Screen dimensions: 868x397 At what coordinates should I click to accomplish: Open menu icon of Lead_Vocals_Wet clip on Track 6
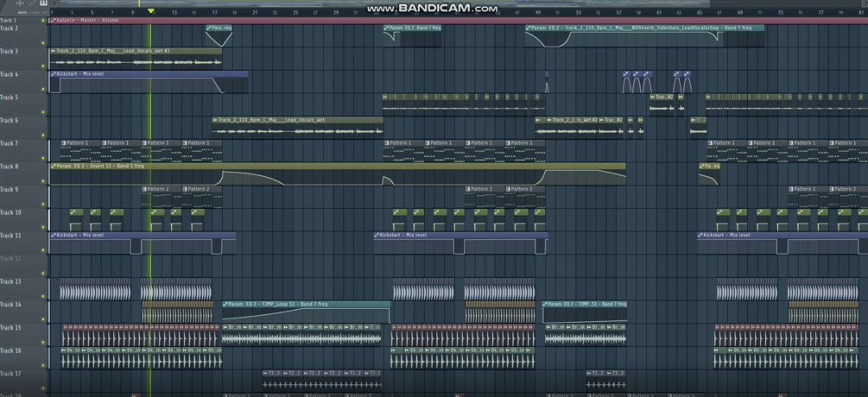tap(215, 120)
